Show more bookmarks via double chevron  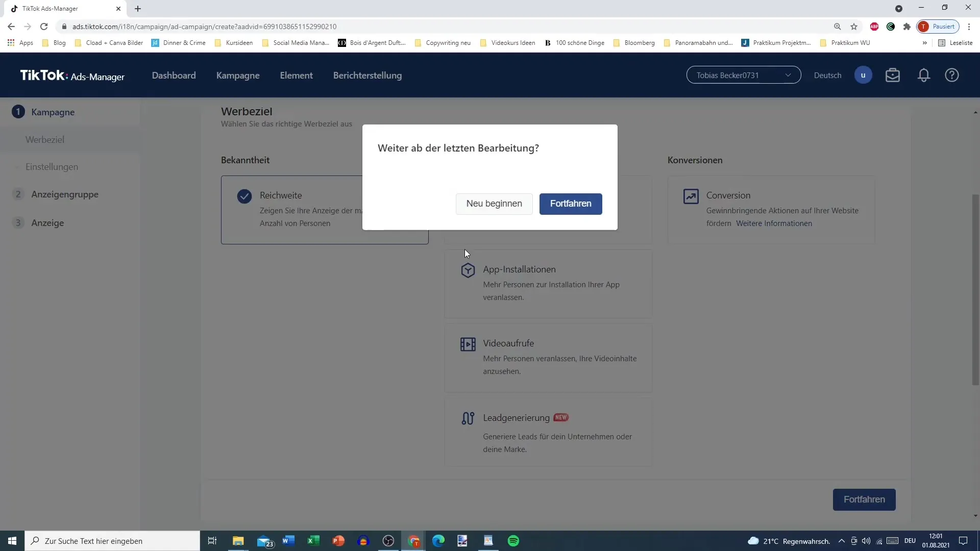pyautogui.click(x=924, y=43)
